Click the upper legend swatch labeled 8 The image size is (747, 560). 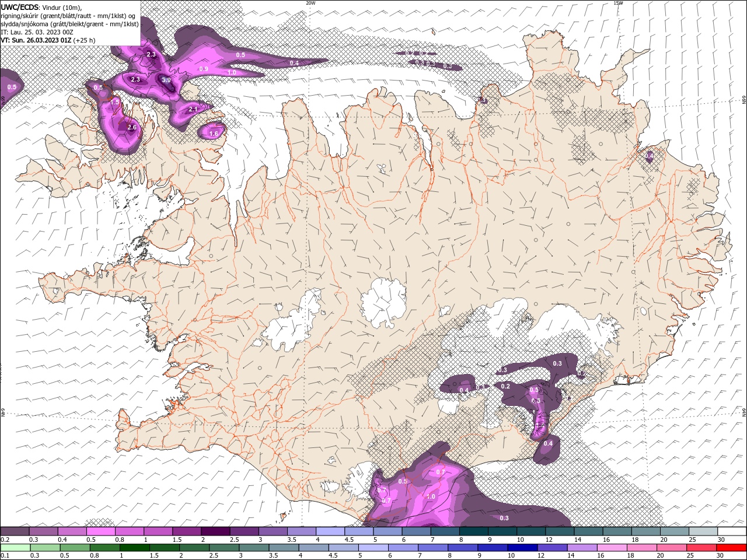click(x=474, y=531)
